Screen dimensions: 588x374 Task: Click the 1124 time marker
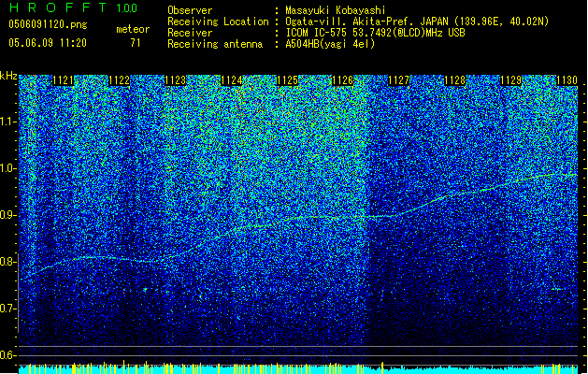pos(231,80)
